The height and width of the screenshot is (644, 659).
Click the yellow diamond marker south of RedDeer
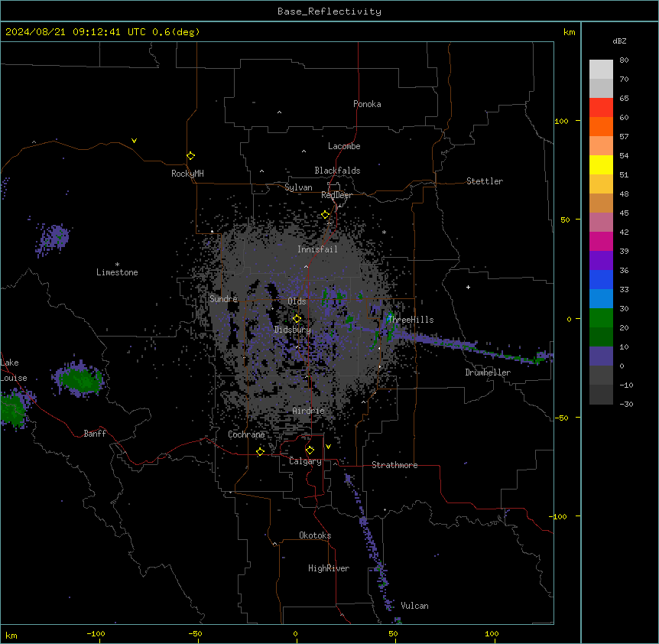click(326, 215)
